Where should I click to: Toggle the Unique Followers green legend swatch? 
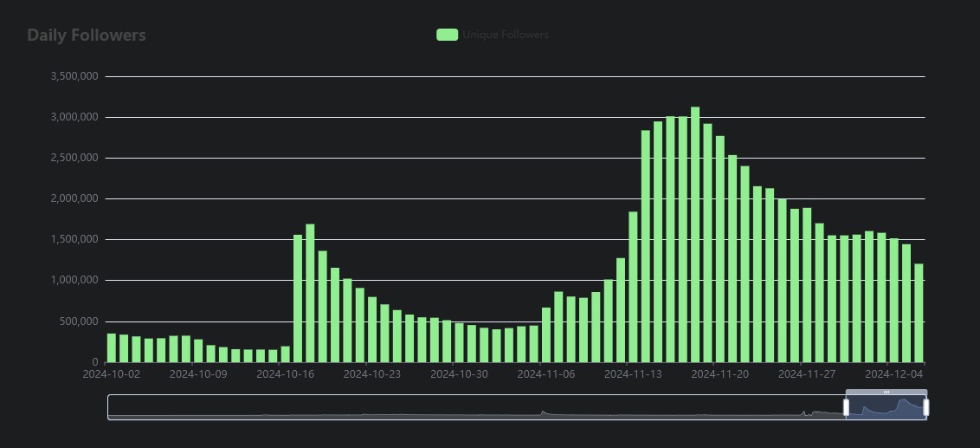[x=447, y=35]
